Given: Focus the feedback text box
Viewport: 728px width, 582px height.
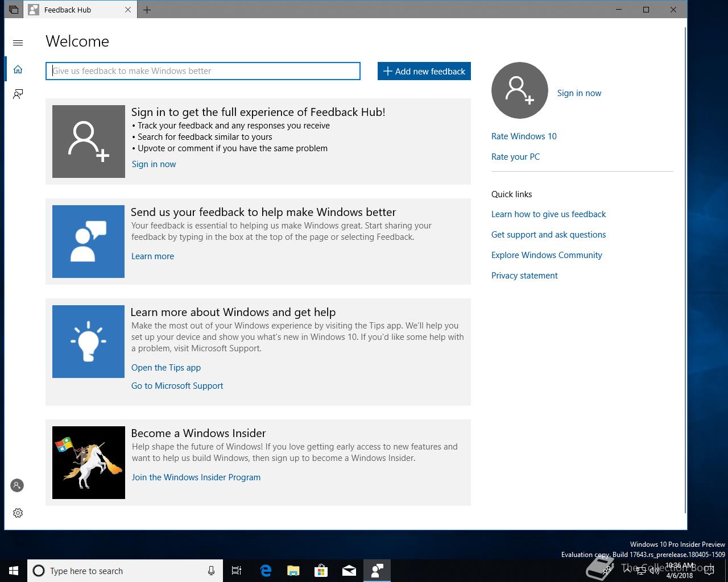Looking at the screenshot, I should click(x=203, y=71).
